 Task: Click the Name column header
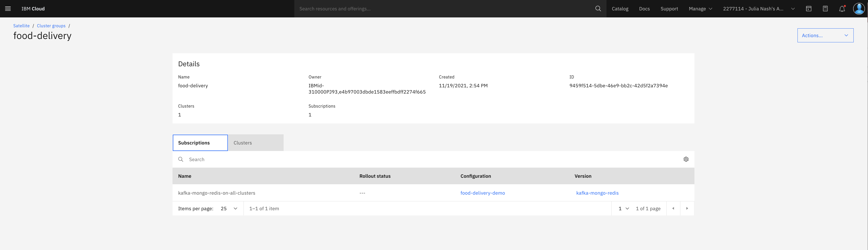click(185, 176)
